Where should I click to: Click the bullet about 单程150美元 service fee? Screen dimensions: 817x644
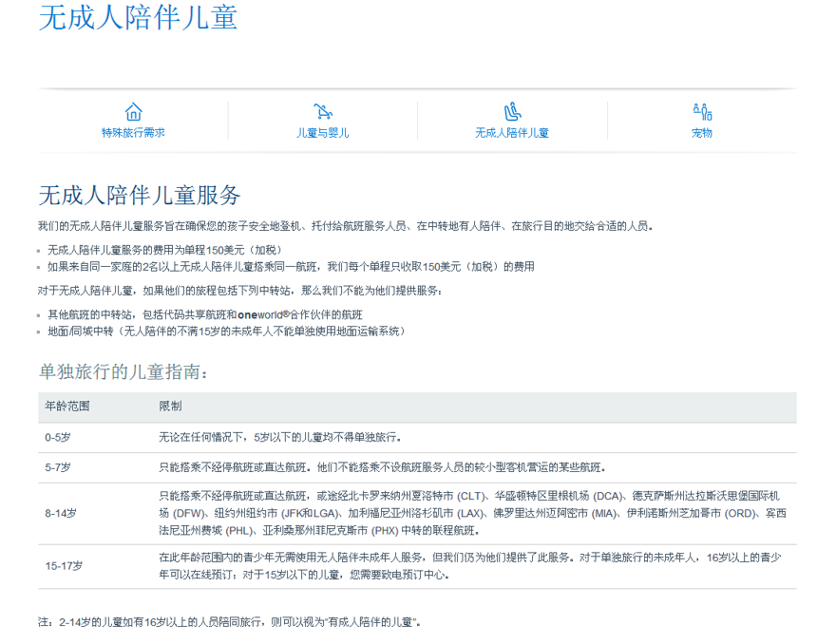[165, 250]
